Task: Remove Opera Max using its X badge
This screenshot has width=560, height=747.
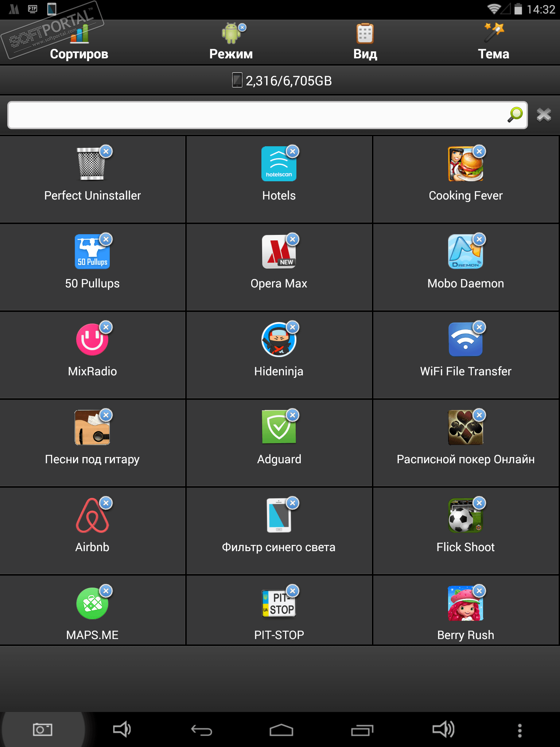Action: point(292,239)
